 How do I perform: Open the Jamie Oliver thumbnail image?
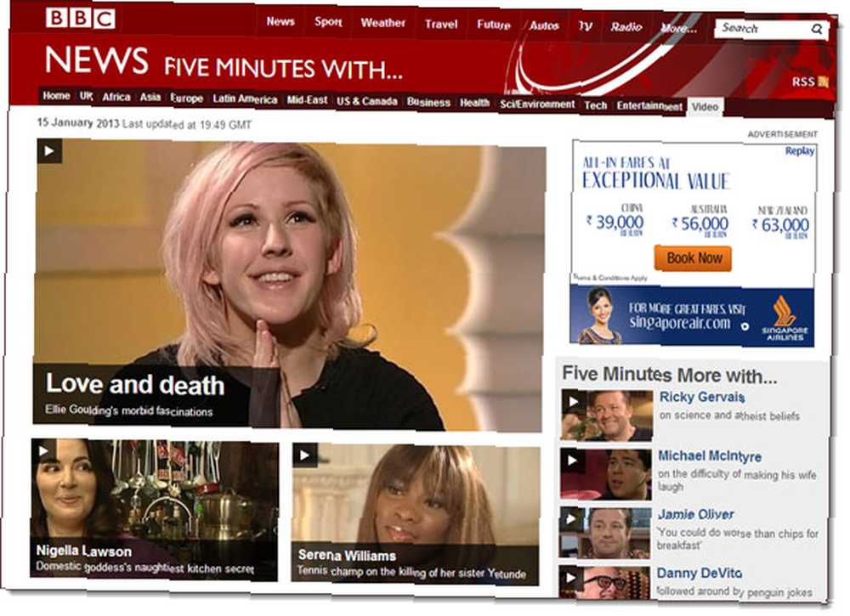click(604, 533)
